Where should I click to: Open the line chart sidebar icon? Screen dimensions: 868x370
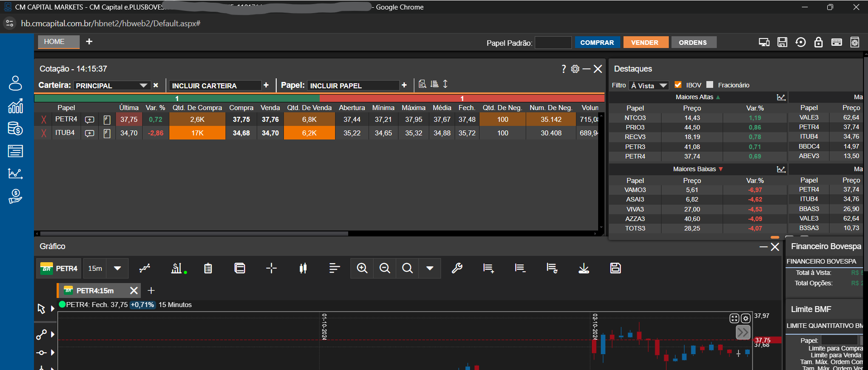(x=15, y=173)
